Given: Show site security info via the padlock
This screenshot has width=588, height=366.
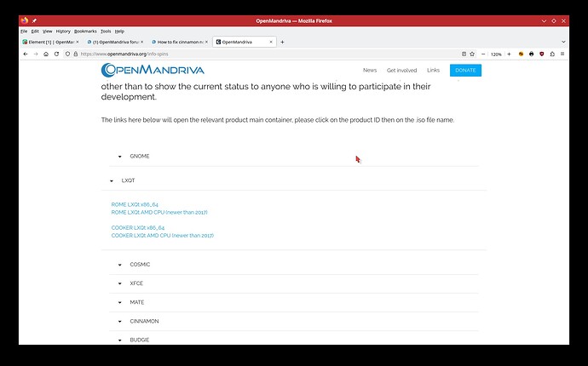Looking at the screenshot, I should 75,54.
